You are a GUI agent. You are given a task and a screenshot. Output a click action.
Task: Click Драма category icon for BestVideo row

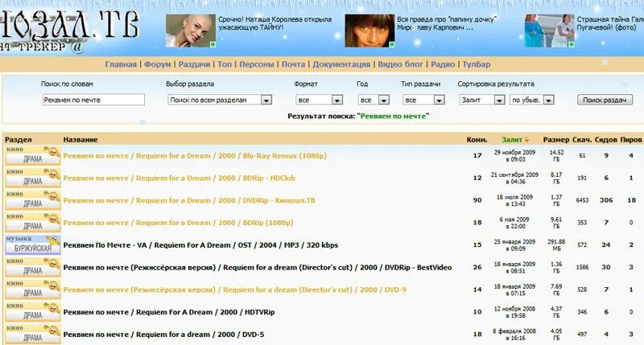(32, 268)
